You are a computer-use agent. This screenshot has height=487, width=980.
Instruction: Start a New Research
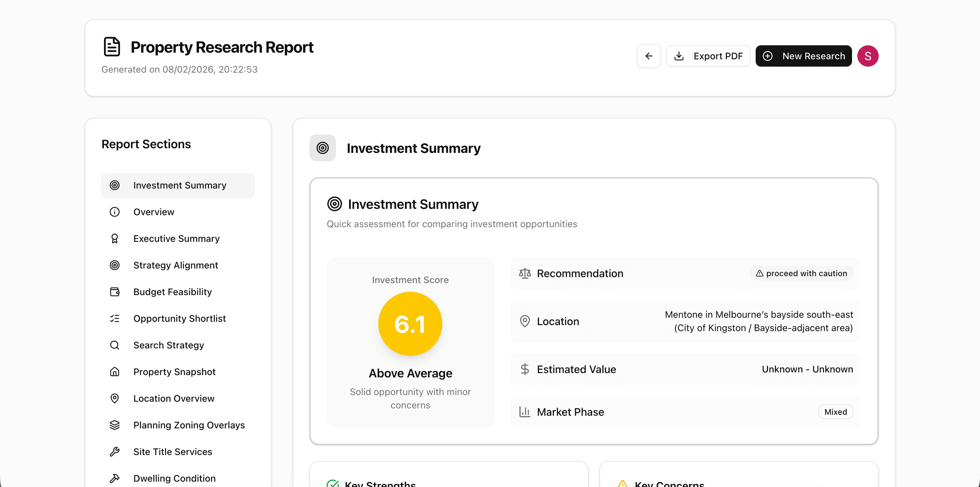(x=803, y=56)
